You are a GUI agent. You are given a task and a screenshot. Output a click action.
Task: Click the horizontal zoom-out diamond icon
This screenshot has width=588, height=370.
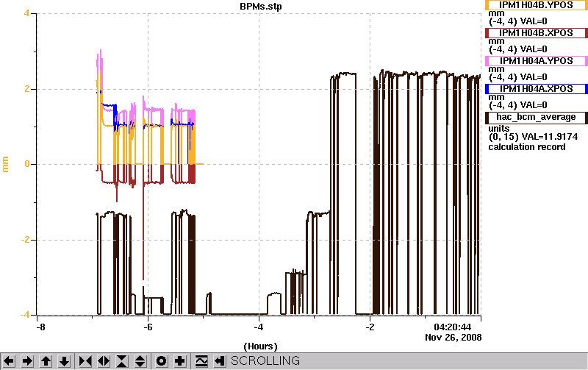pyautogui.click(x=104, y=361)
